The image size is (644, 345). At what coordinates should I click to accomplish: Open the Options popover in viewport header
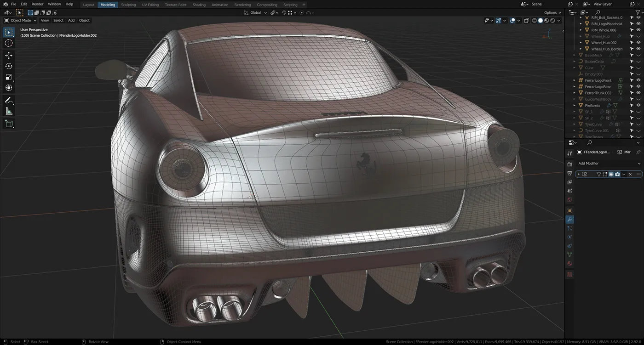pyautogui.click(x=552, y=13)
